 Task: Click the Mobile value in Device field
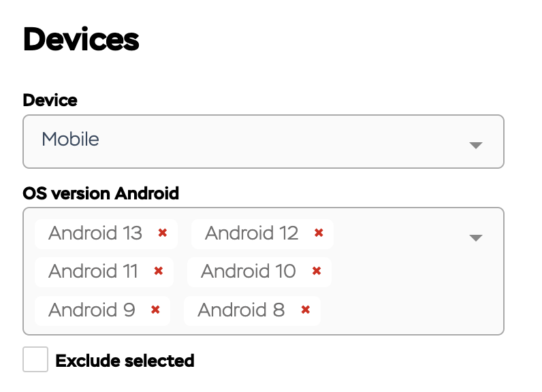(71, 140)
